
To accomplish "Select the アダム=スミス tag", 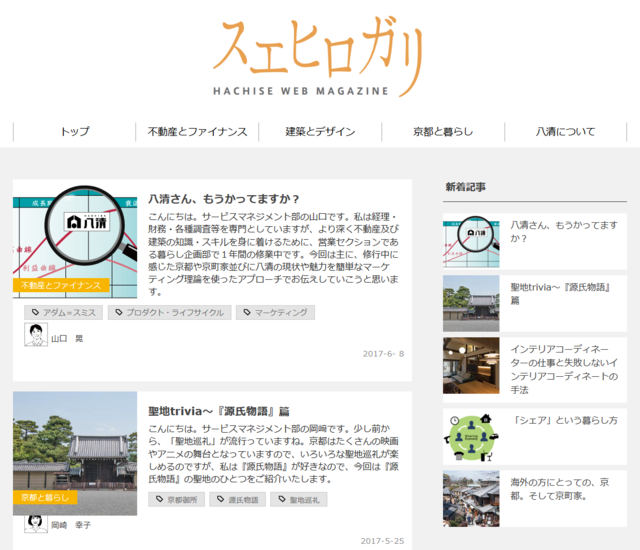I will [63, 313].
